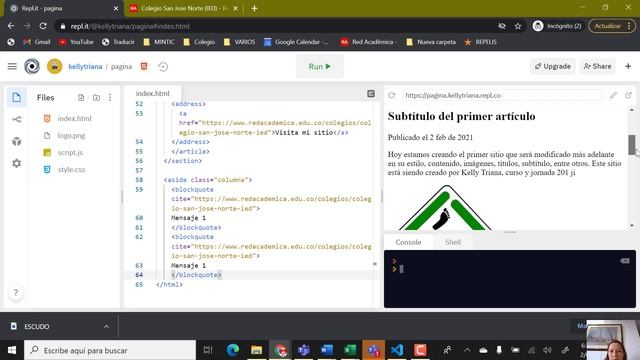640x360 pixels.
Task: Click preview scrollbar down arrow
Action: pos(632,225)
